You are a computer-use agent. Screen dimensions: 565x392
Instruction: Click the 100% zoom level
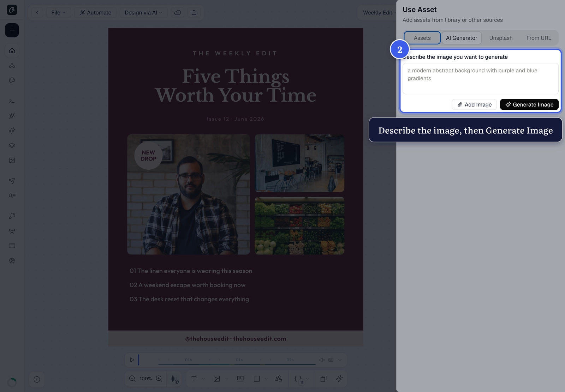145,379
